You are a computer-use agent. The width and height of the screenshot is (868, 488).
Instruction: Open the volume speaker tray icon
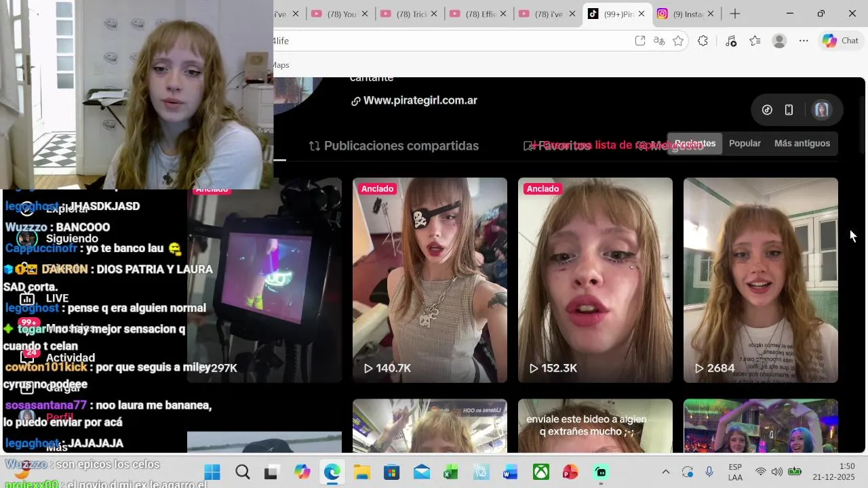click(777, 472)
